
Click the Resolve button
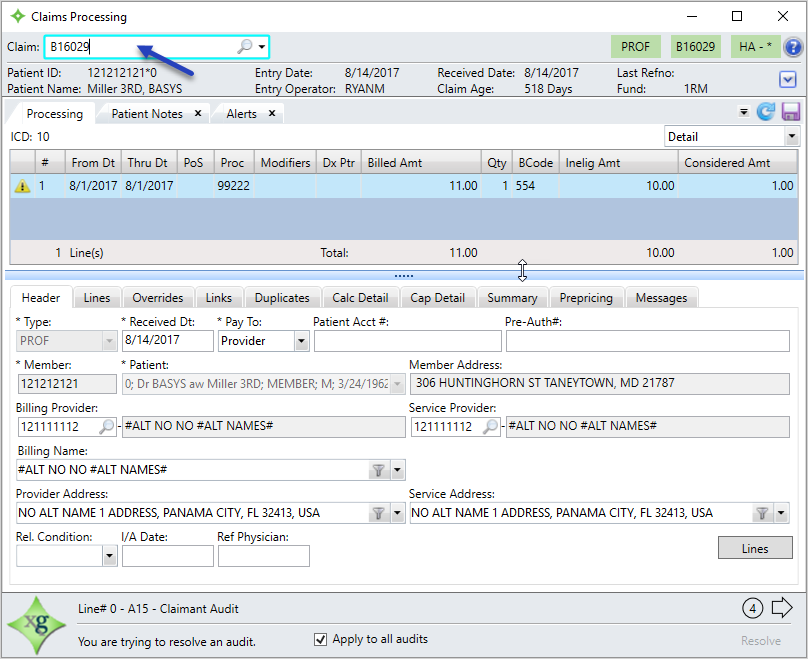point(761,640)
